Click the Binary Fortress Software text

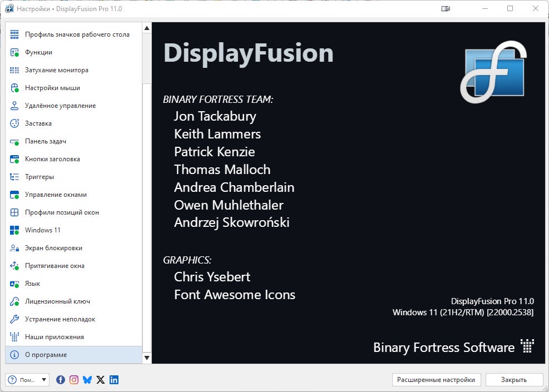pos(444,348)
